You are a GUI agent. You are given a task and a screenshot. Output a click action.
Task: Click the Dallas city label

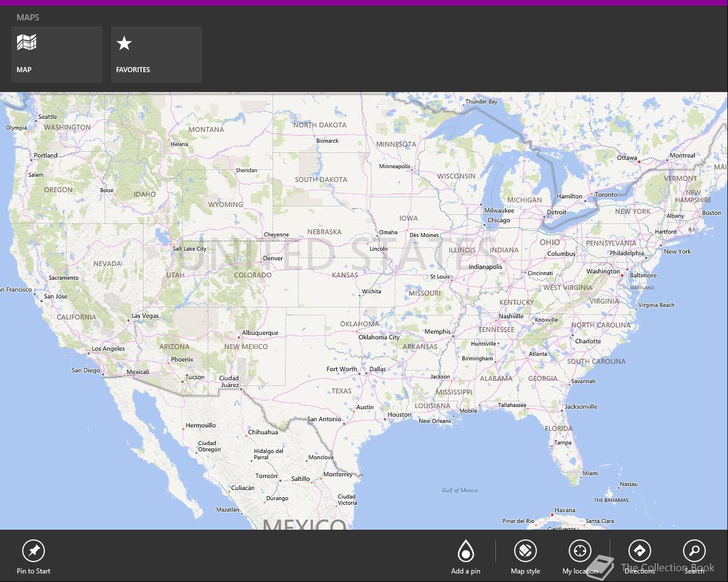click(378, 369)
